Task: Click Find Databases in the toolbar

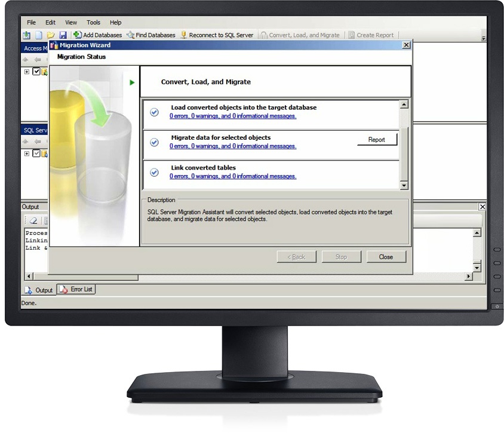Action: tap(150, 35)
